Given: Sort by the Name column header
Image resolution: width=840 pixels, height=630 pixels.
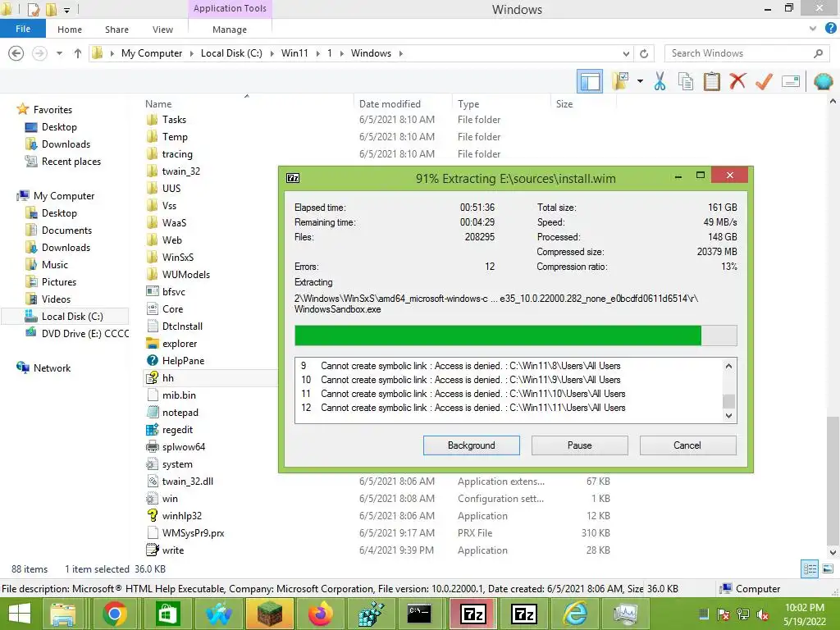Looking at the screenshot, I should click(158, 104).
